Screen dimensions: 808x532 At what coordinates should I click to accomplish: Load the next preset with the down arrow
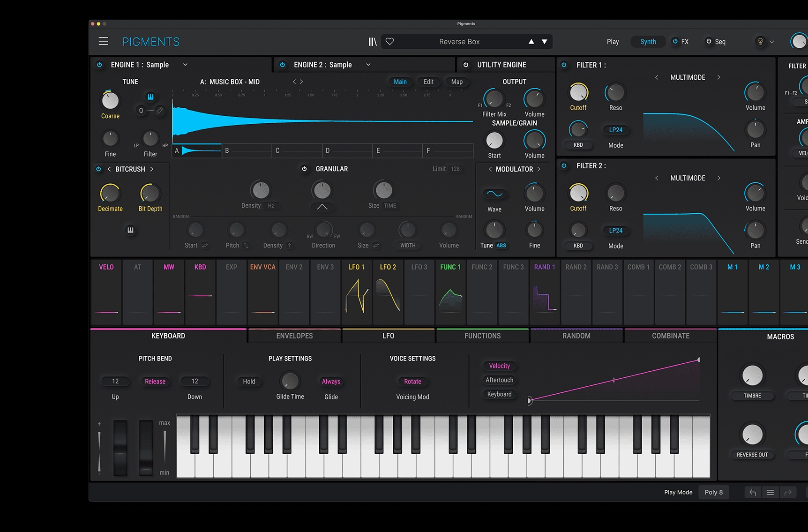click(545, 42)
